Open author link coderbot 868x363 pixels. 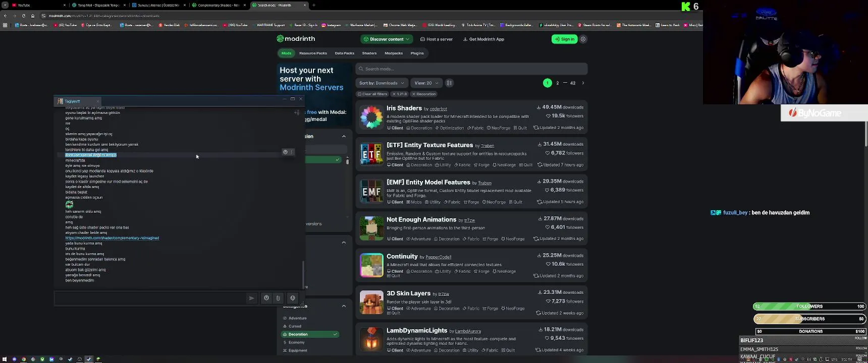tap(439, 109)
